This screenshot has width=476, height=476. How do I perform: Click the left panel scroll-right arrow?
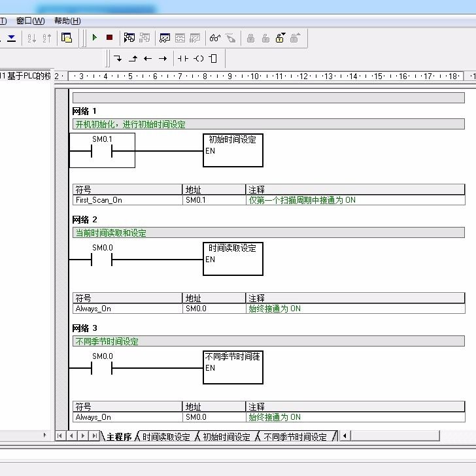point(44,435)
